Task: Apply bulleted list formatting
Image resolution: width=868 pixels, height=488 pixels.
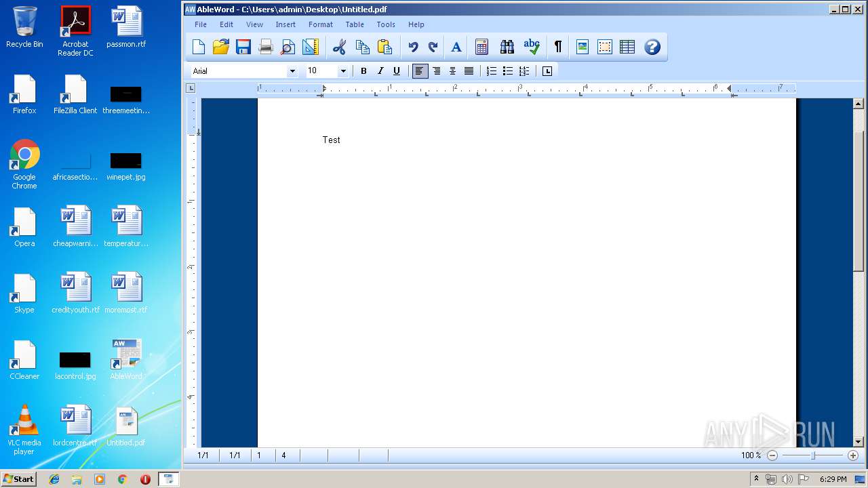Action: tap(508, 71)
